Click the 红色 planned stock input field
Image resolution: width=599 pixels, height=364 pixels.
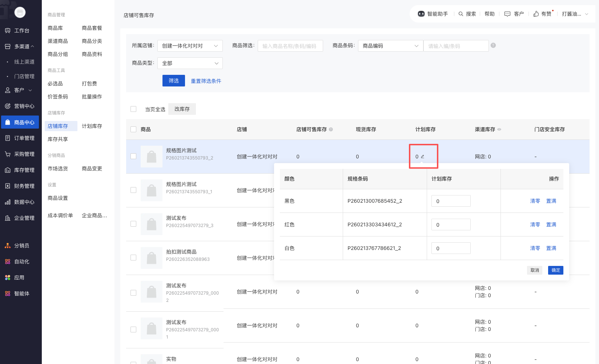(451, 225)
